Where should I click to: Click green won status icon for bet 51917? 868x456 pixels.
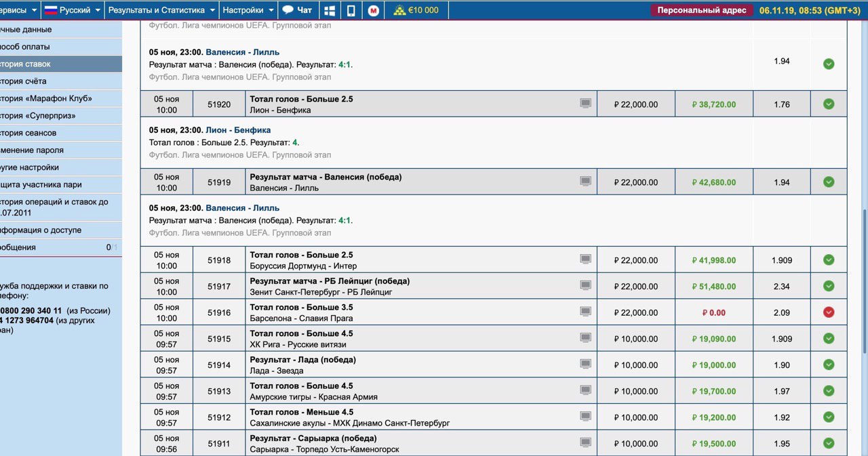point(828,286)
